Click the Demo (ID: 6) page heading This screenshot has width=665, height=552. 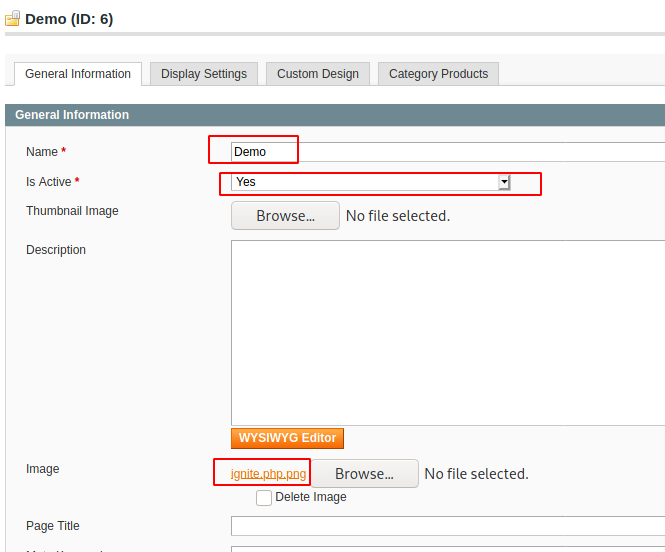[69, 19]
